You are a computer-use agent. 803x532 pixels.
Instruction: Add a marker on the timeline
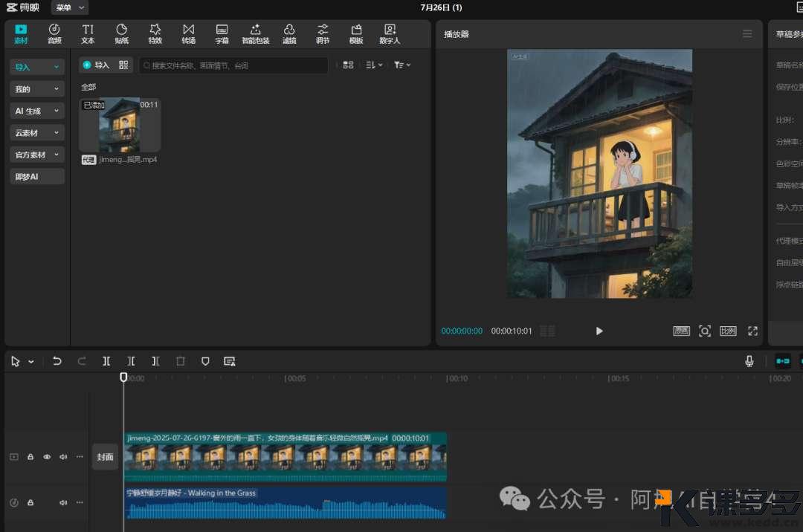[205, 361]
